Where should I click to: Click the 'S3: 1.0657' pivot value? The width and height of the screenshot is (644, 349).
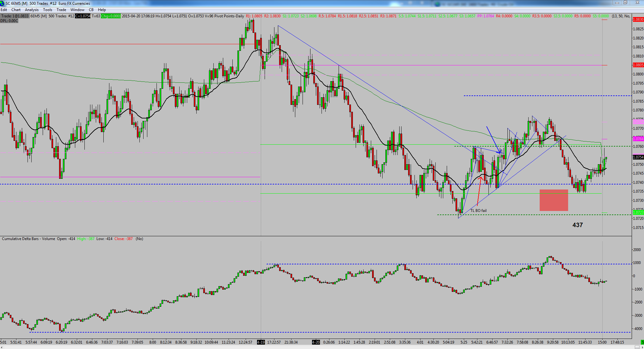(x=467, y=16)
